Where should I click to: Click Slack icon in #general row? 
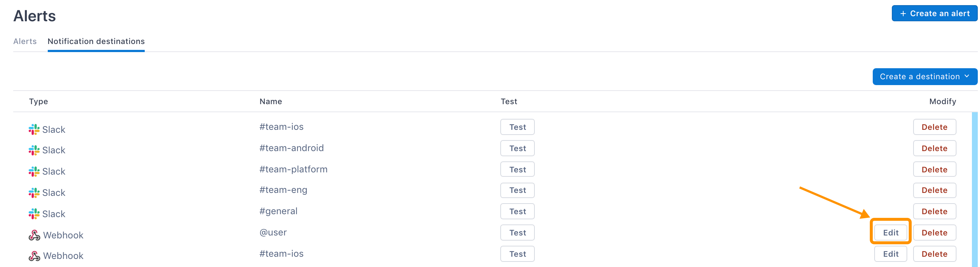coord(34,214)
